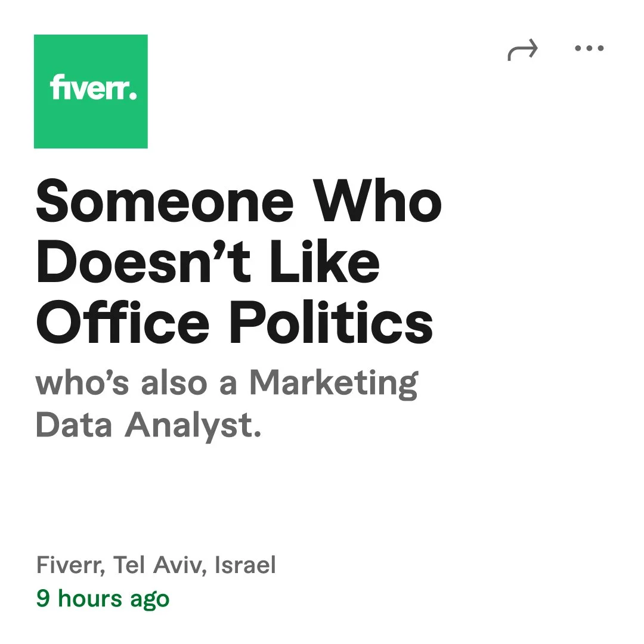Click the gray word 'who's' in the subtitle
644x644 pixels.
click(x=82, y=383)
